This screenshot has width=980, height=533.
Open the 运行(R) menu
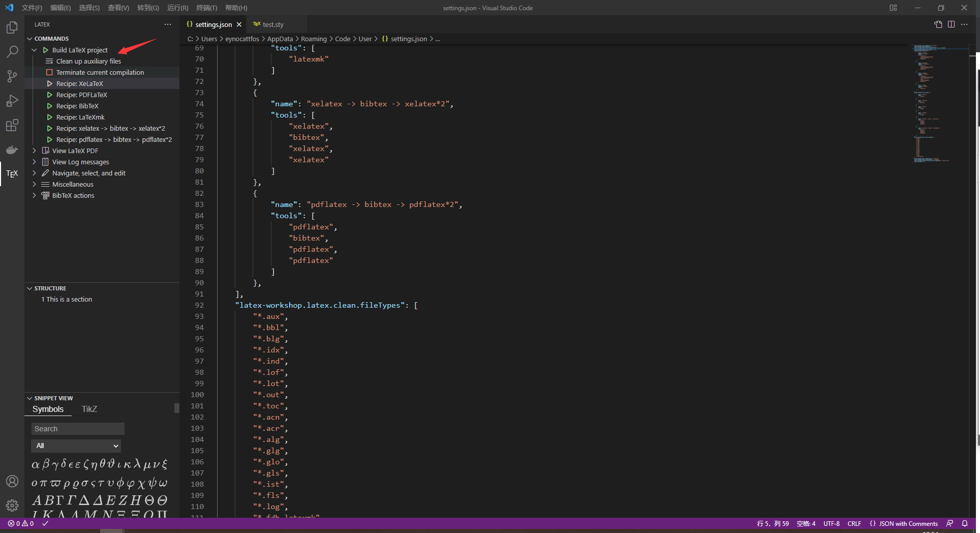[x=177, y=8]
